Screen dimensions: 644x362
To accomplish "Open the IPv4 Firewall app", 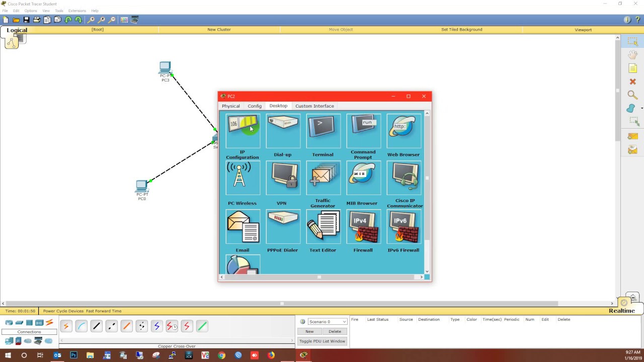I will tap(364, 226).
